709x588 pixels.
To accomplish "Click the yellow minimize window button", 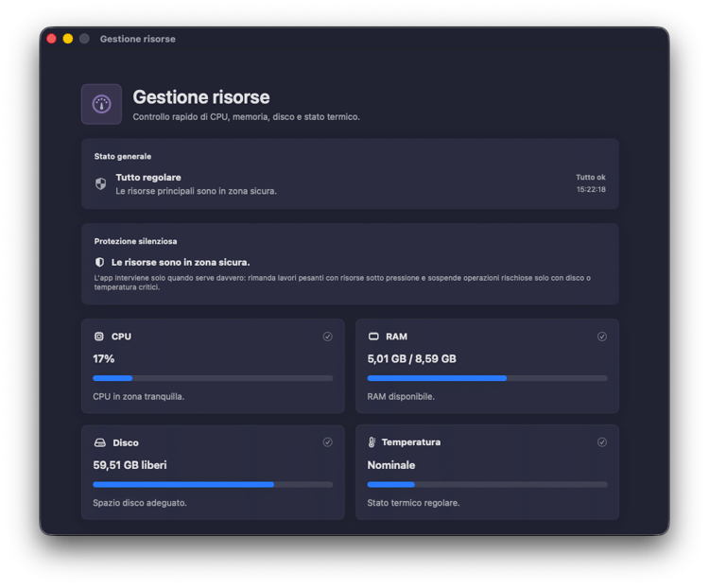I will (68, 39).
